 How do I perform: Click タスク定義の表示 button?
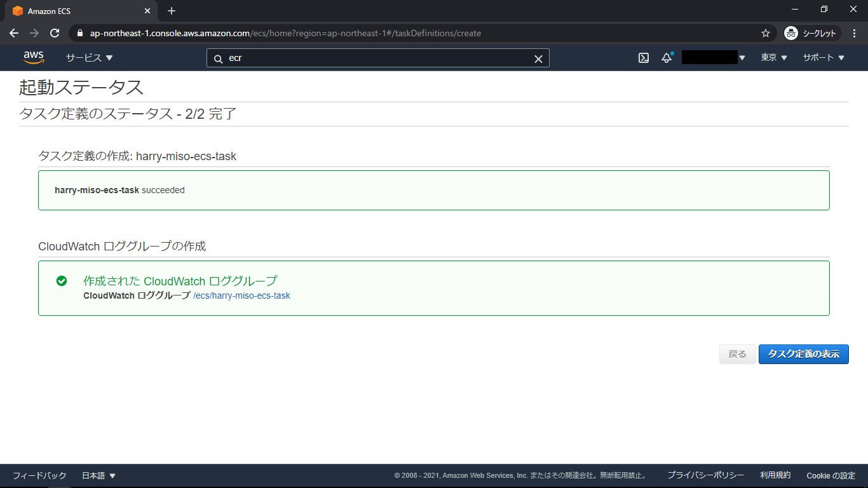click(803, 354)
